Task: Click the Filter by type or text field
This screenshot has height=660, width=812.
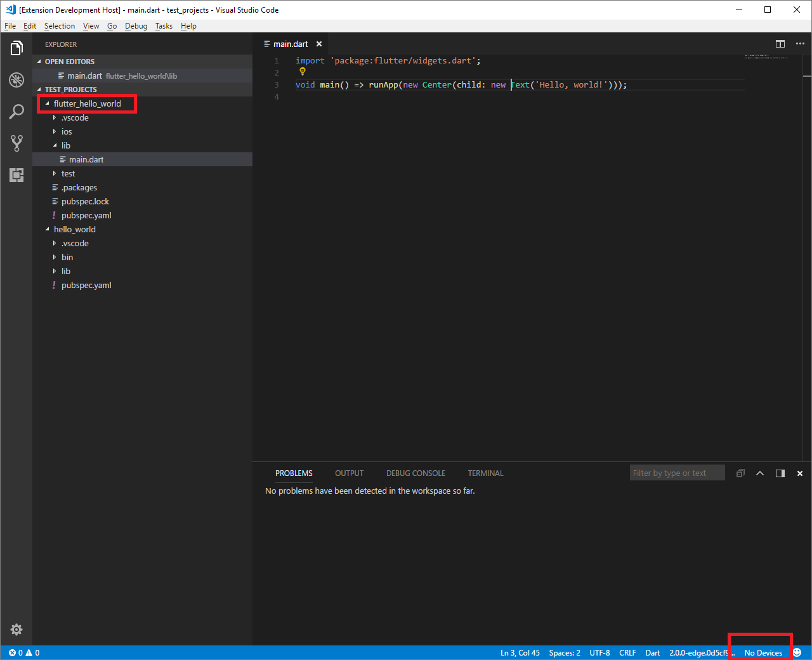Action: point(678,473)
